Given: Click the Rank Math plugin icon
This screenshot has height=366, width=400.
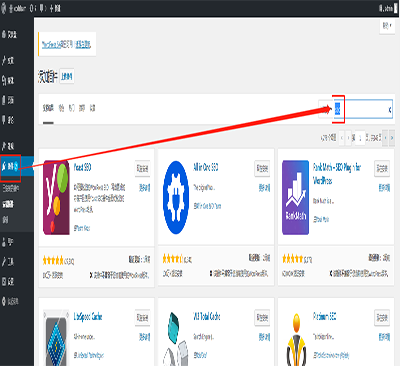Looking at the screenshot, I should (x=295, y=197).
